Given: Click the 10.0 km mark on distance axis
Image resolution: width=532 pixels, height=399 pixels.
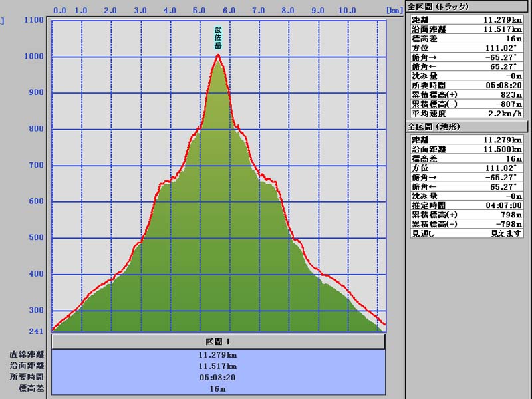Looking at the screenshot, I should tap(346, 11).
